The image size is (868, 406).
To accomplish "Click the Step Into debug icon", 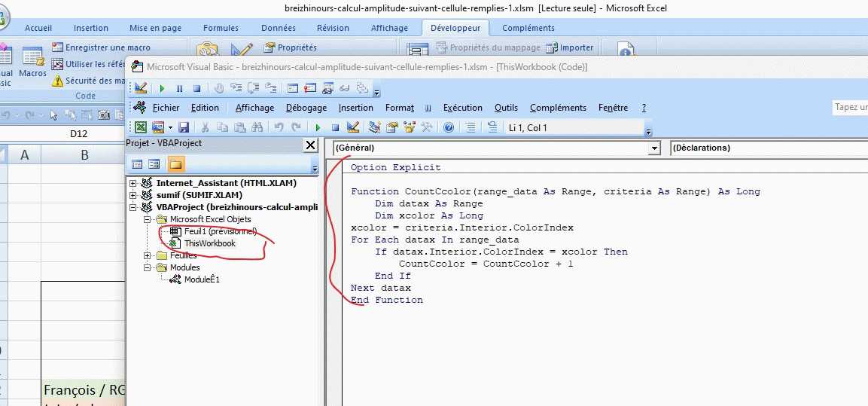I will (x=236, y=88).
